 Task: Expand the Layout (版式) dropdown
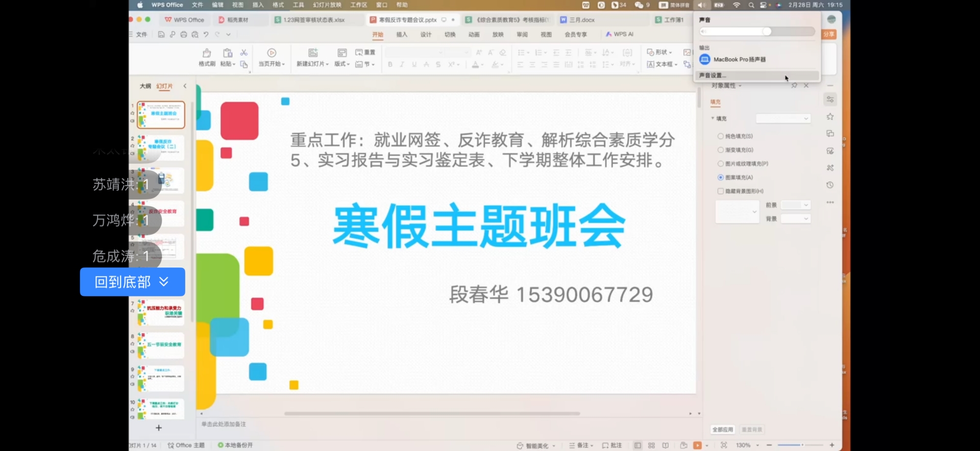342,64
